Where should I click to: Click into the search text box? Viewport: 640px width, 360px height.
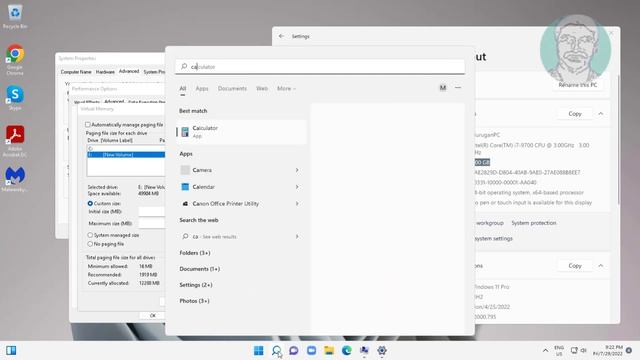click(x=320, y=67)
